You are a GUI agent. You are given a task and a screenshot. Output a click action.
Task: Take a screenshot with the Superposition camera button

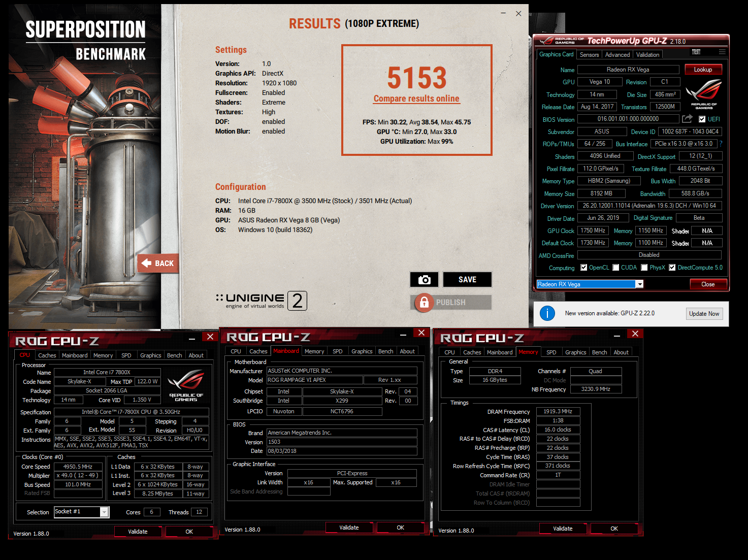point(424,280)
